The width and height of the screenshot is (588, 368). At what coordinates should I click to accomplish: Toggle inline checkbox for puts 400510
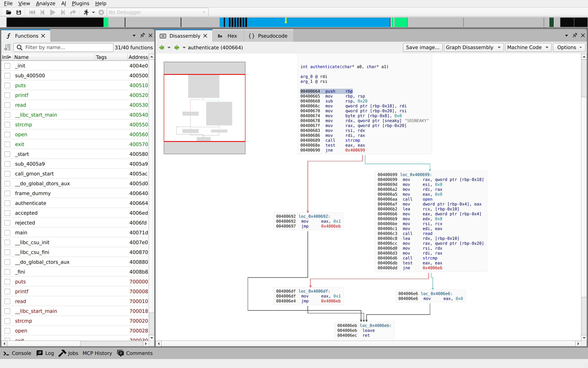(8, 85)
